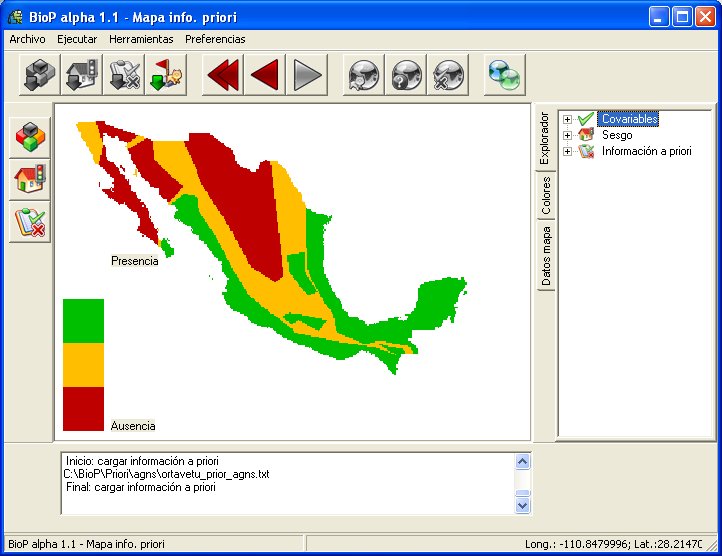Expand the Información a priori tree node
The height and width of the screenshot is (556, 722).
(567, 151)
